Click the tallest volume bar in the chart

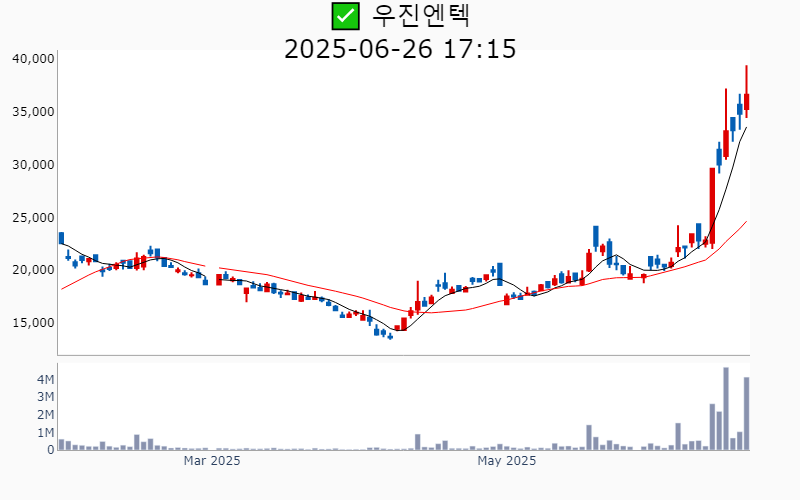(x=726, y=409)
